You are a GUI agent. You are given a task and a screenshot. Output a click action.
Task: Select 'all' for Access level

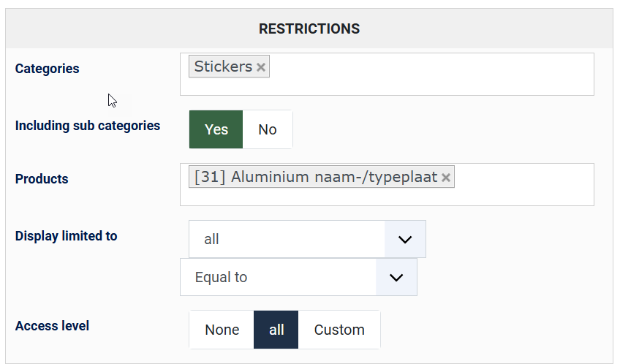tap(276, 330)
